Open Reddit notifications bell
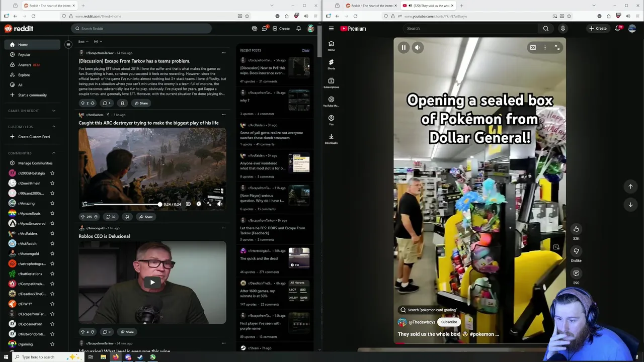This screenshot has height=362, width=644. tap(298, 29)
